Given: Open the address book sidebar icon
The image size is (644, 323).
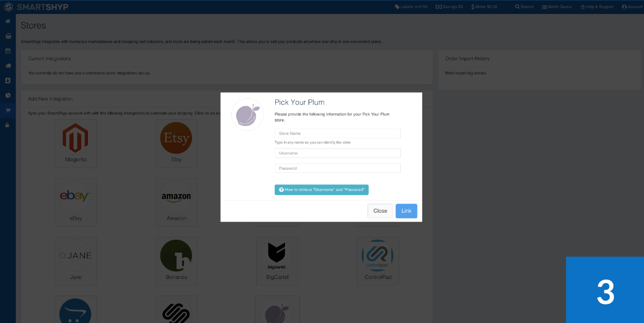Looking at the screenshot, I should [x=8, y=81].
